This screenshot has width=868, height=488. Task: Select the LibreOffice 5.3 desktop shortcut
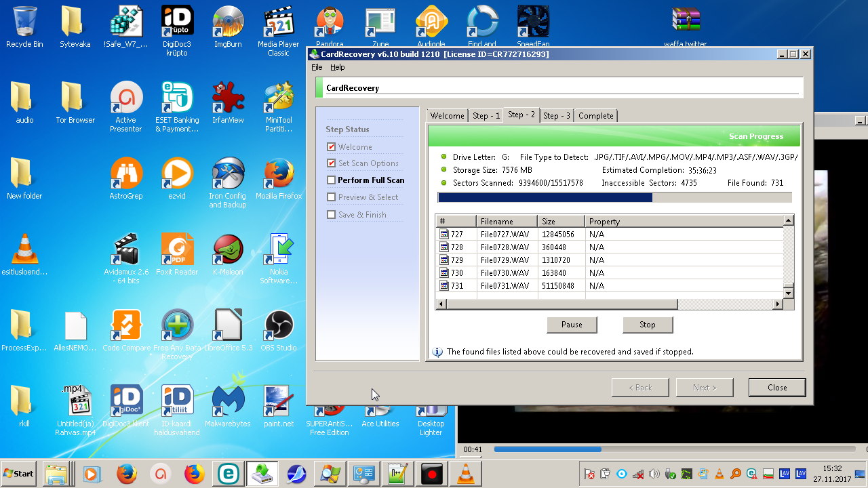[228, 331]
